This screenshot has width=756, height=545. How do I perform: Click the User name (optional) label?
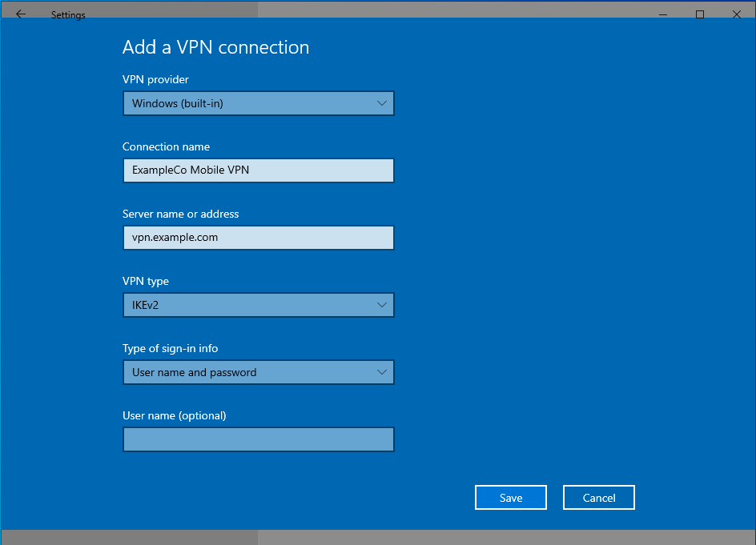(174, 415)
